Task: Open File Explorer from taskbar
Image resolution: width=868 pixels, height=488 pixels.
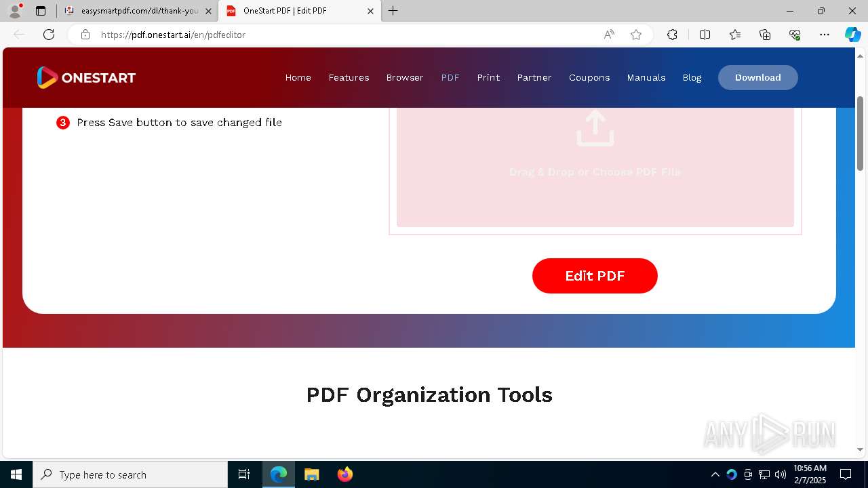Action: [x=312, y=474]
